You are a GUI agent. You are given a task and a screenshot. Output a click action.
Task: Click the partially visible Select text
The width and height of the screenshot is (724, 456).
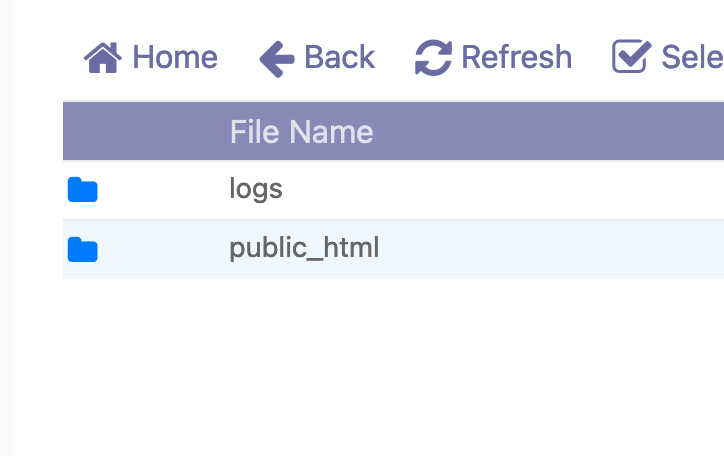(692, 58)
